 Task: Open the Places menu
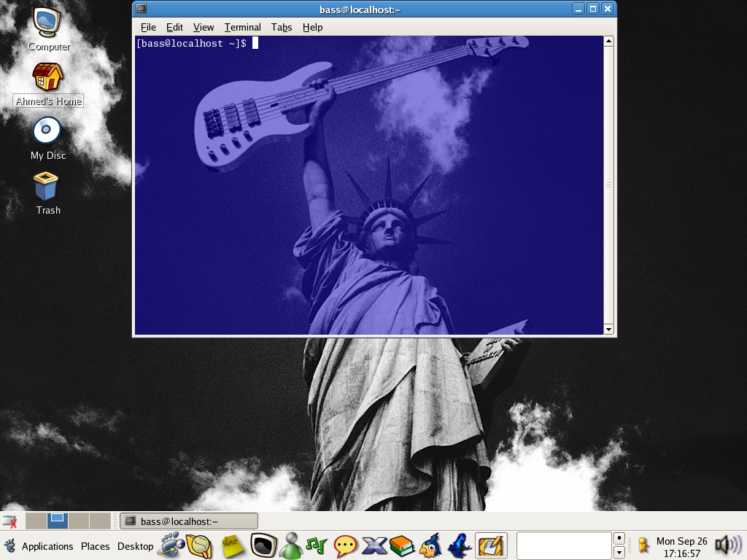(x=95, y=546)
